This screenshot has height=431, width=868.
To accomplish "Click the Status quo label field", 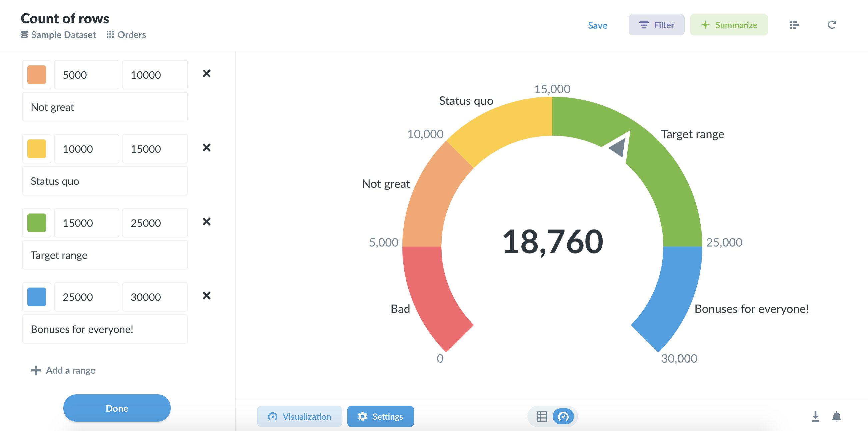I will pyautogui.click(x=105, y=181).
